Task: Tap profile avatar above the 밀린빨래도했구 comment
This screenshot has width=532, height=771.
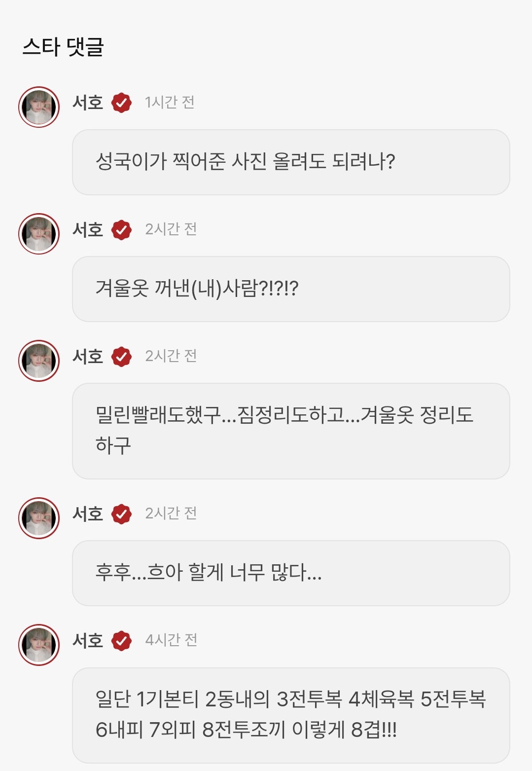Action: (x=39, y=361)
